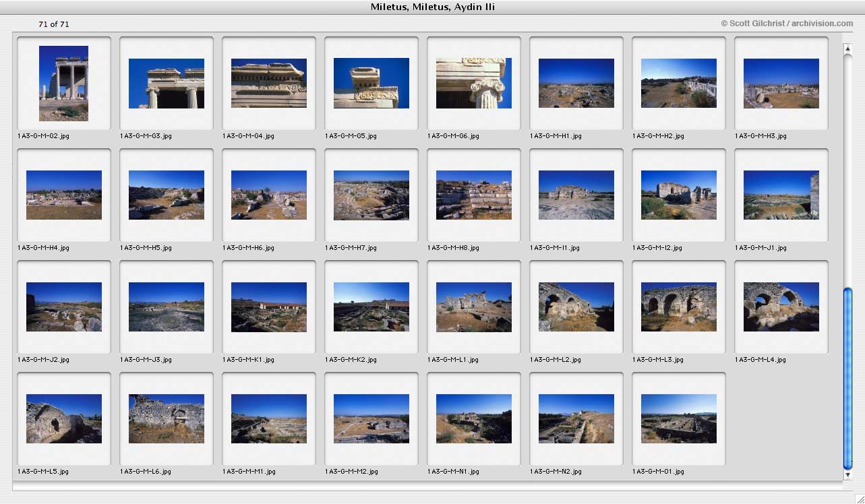The width and height of the screenshot is (865, 504).
Task: Click the scrollbar down arrow
Action: tap(848, 475)
